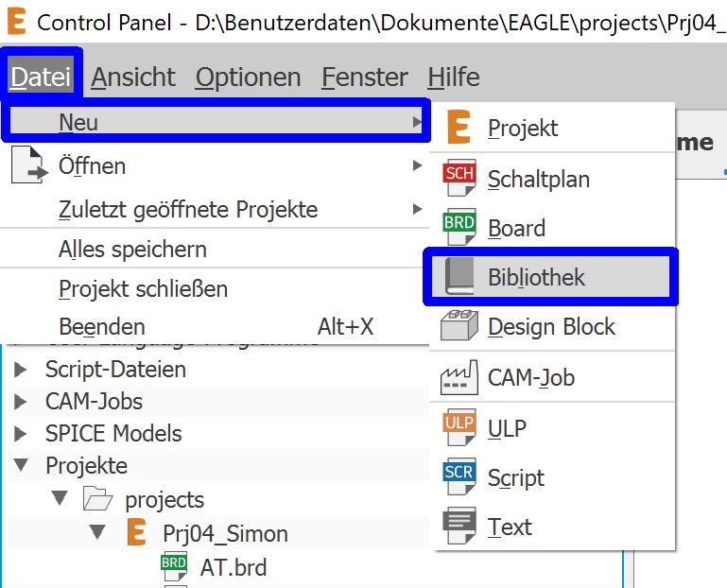Open the Optionen menu
Image resolution: width=727 pixels, height=588 pixels.
(248, 77)
